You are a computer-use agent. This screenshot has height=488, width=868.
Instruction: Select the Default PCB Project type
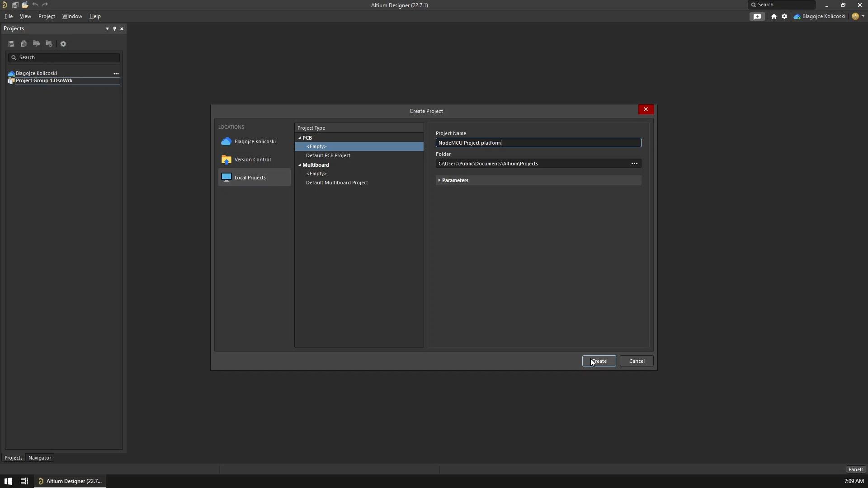coord(328,155)
